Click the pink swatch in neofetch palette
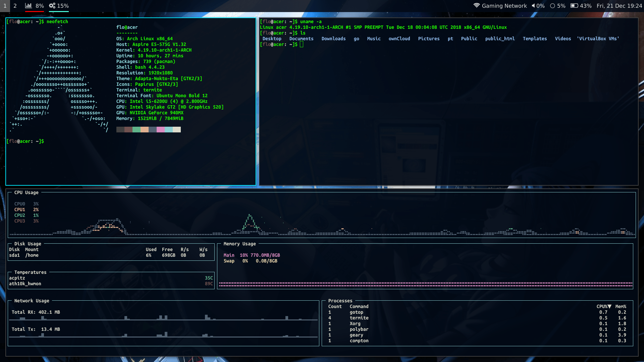This screenshot has width=644, height=362. (160, 130)
